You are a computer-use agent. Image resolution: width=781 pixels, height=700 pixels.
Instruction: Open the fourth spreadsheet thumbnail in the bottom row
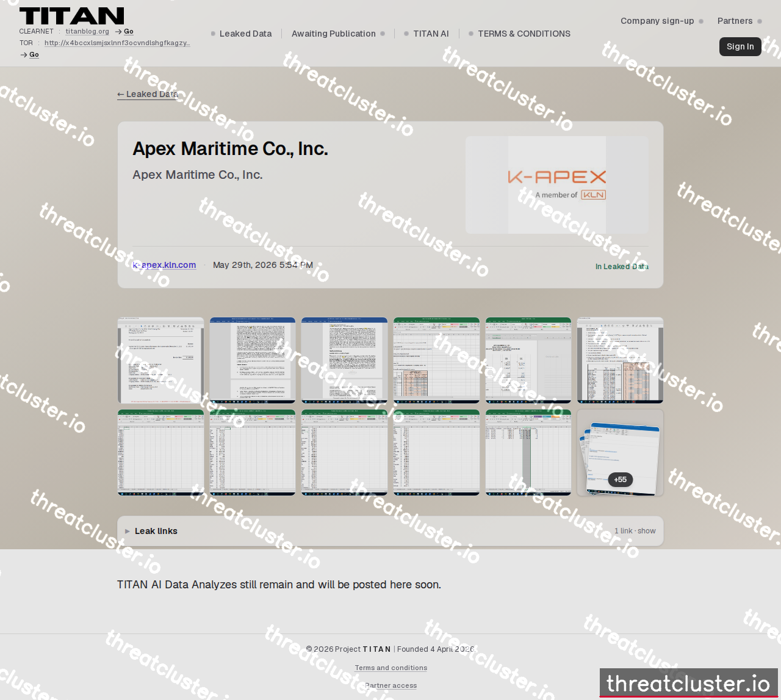pos(437,452)
